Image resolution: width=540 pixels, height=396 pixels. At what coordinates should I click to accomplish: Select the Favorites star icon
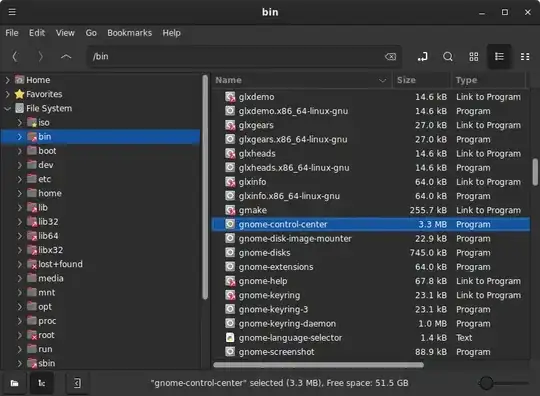20,94
